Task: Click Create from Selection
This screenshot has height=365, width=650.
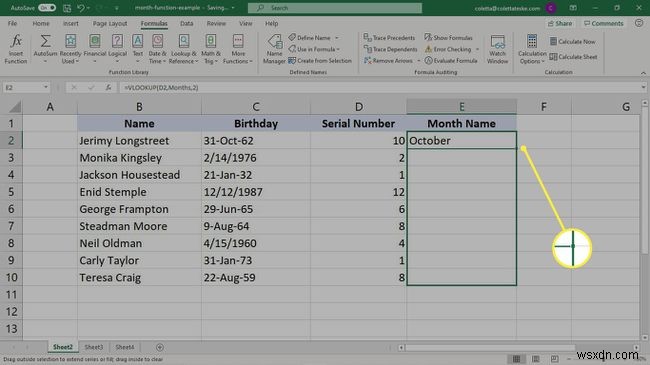Action: click(x=320, y=61)
